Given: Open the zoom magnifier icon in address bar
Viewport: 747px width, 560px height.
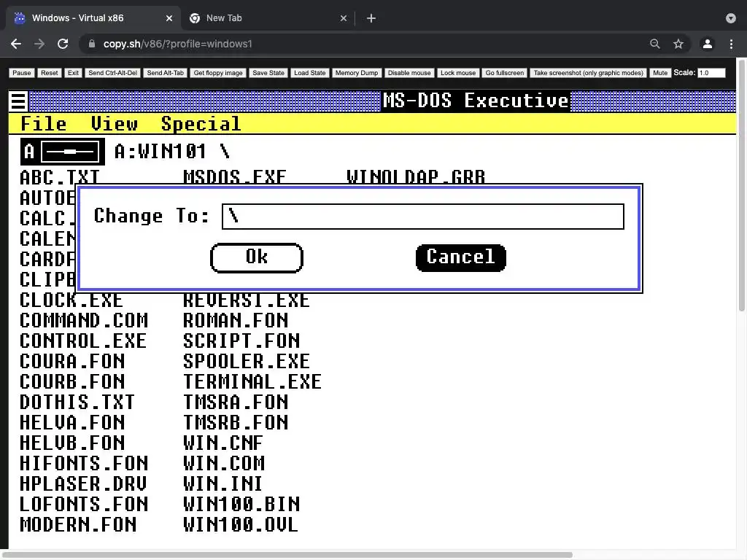Looking at the screenshot, I should pyautogui.click(x=655, y=44).
